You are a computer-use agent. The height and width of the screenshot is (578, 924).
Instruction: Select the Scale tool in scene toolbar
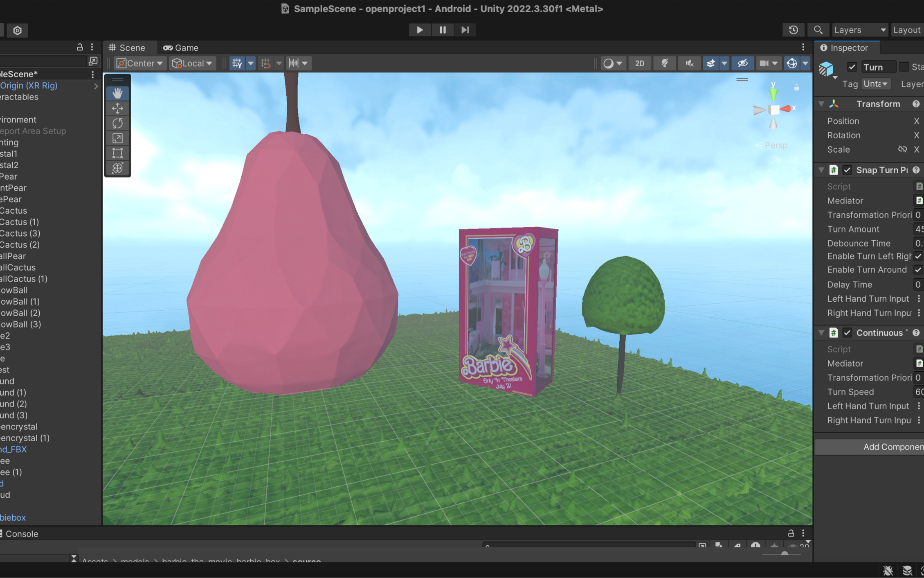coord(117,138)
